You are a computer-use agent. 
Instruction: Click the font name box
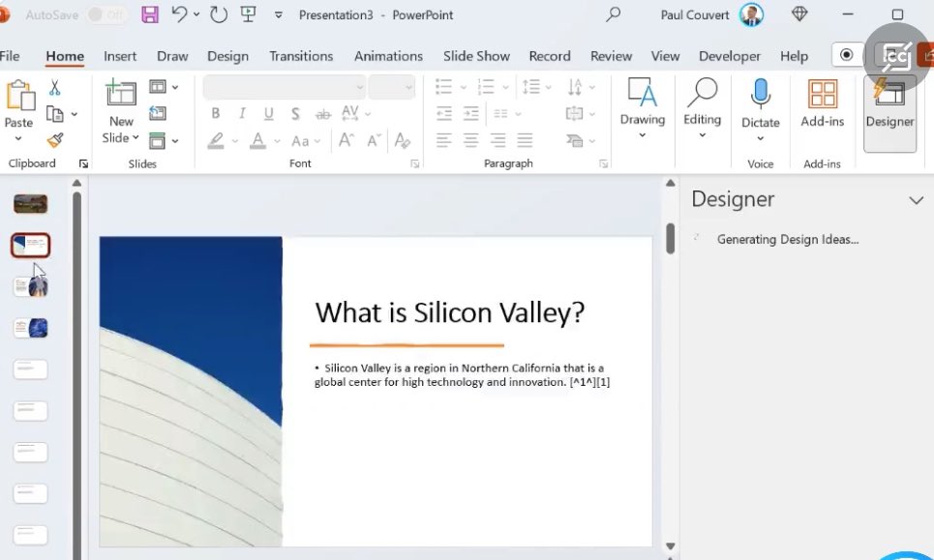click(x=284, y=87)
